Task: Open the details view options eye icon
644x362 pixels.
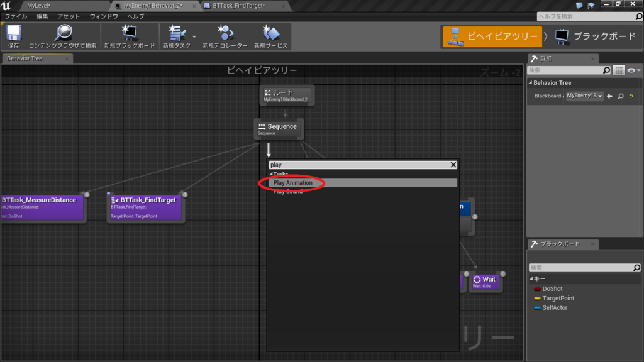Action: 633,70
